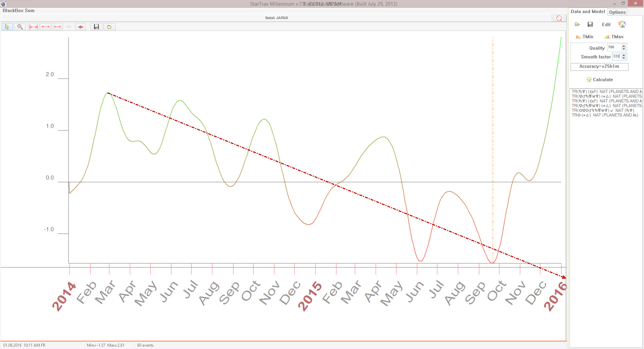Compress the time range with inward arrows
Image resolution: width=644 pixels, height=349 pixels.
[x=57, y=27]
